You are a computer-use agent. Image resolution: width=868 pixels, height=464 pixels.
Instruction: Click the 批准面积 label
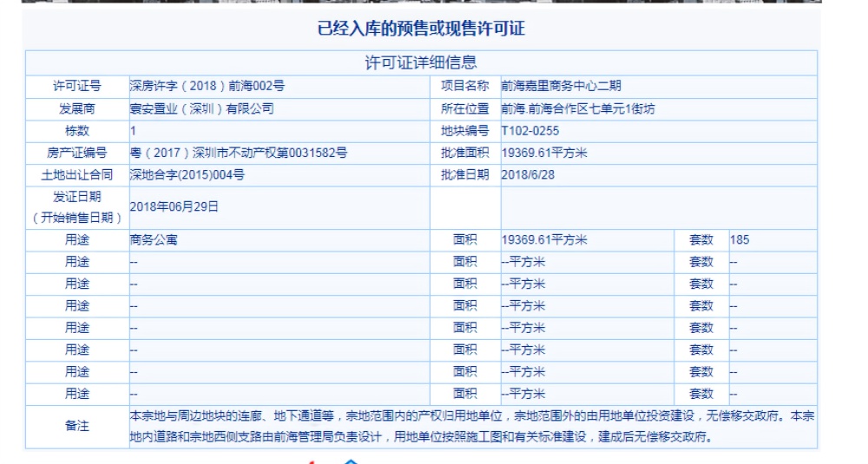(x=465, y=154)
